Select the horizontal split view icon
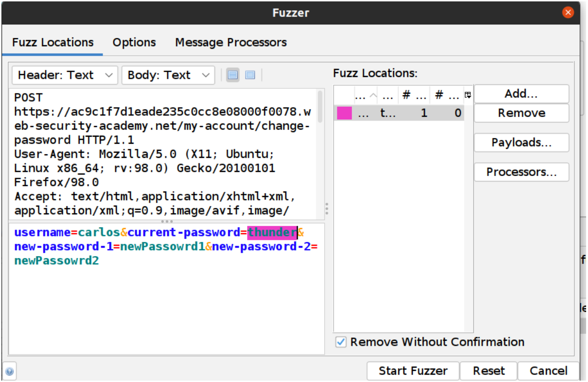 (x=232, y=75)
